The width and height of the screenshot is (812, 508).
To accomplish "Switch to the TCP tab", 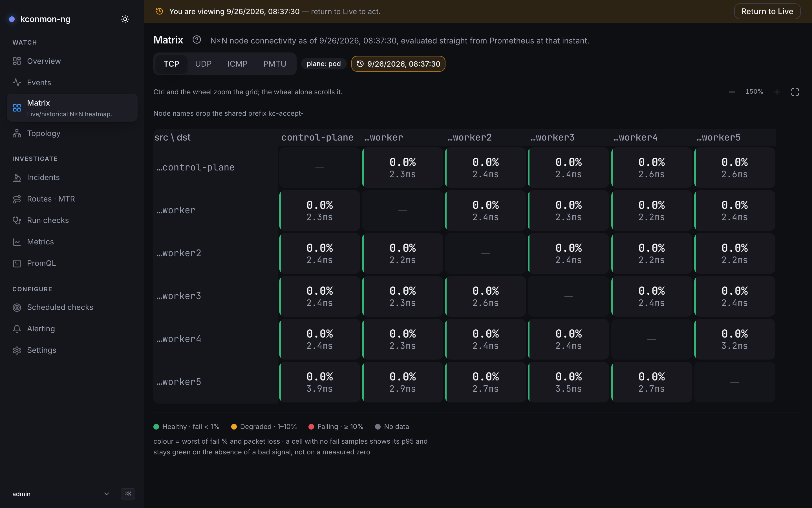I will coord(171,64).
